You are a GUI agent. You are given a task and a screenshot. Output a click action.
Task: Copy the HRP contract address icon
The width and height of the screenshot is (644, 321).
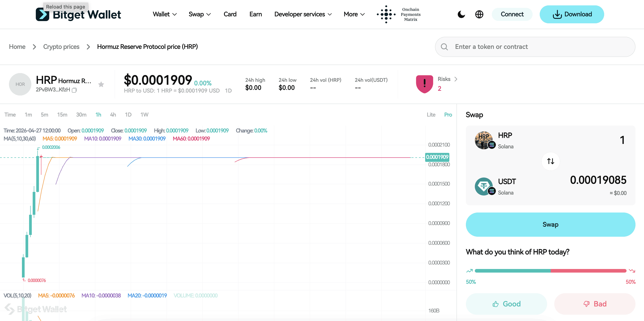(x=74, y=90)
